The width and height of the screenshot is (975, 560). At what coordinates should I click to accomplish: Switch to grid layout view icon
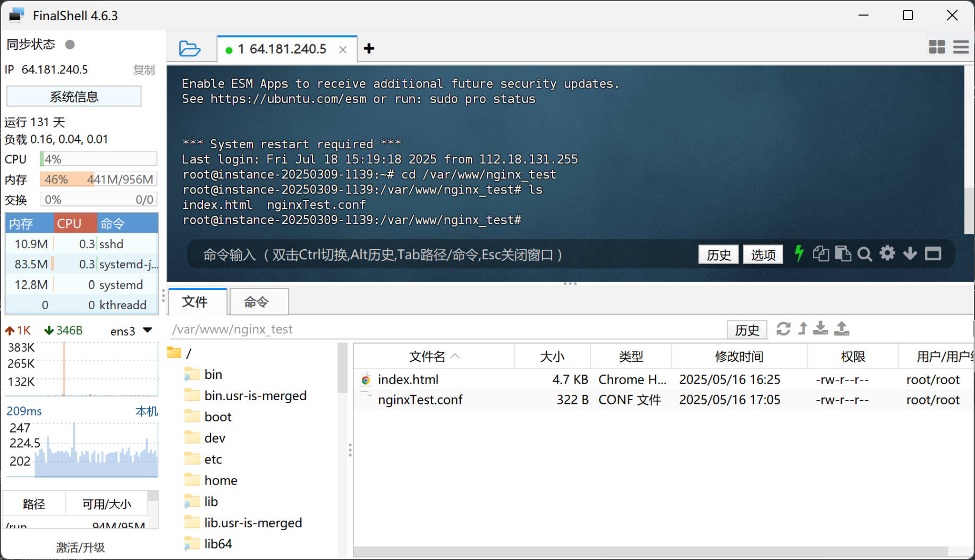(x=937, y=47)
